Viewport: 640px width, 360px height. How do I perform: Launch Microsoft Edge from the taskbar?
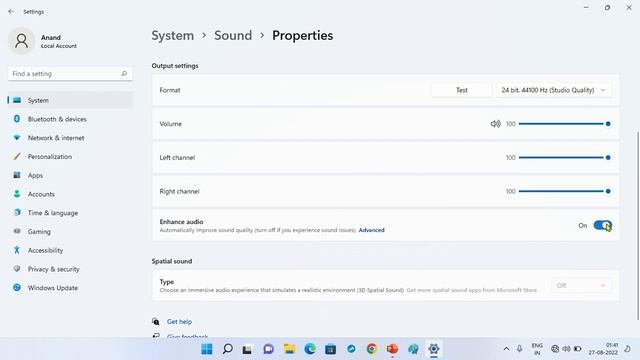pos(310,349)
